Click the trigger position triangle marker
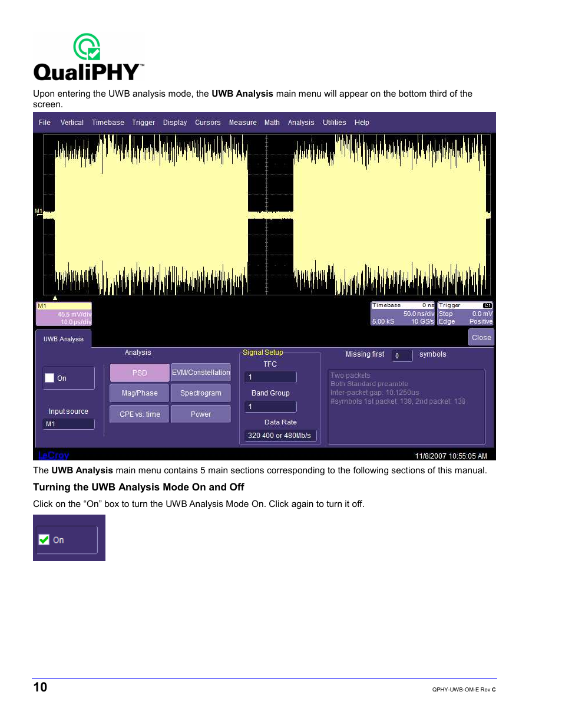 pyautogui.click(x=55, y=298)
